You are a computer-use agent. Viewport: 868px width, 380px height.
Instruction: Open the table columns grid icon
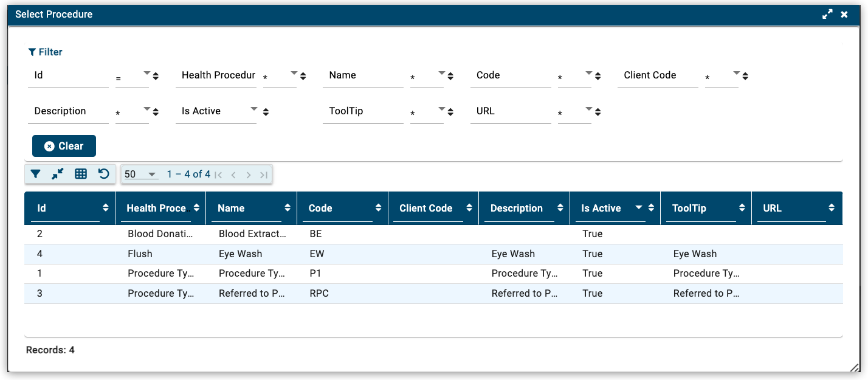(81, 174)
